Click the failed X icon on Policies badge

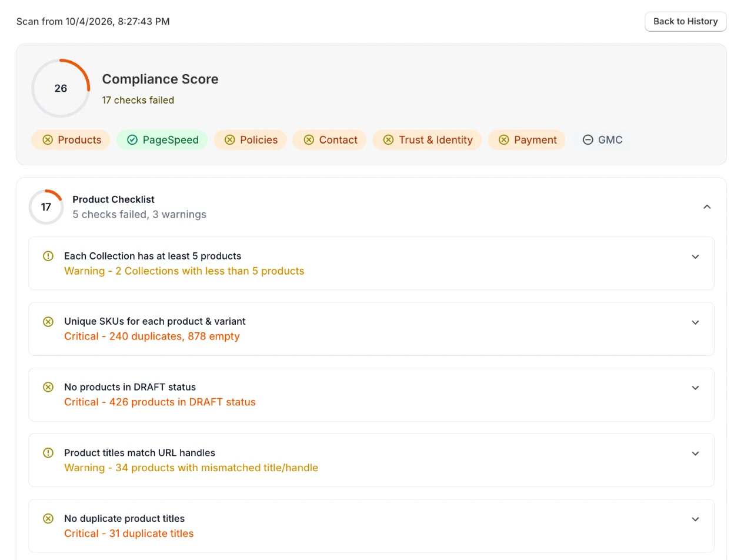[x=230, y=140]
